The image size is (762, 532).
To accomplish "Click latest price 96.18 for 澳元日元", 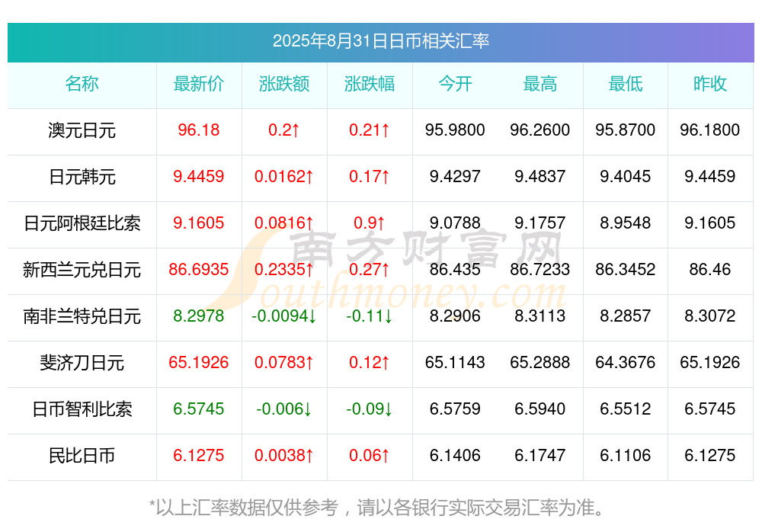I will pos(199,130).
